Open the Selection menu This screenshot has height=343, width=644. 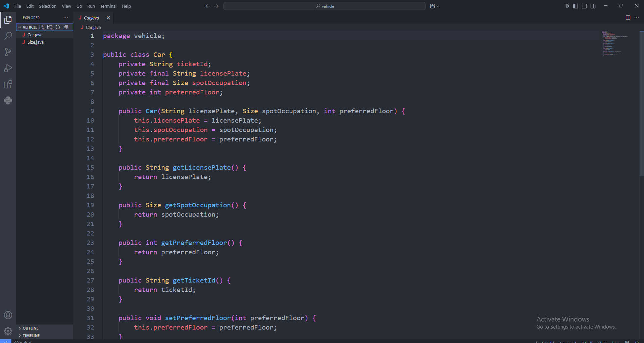point(48,6)
